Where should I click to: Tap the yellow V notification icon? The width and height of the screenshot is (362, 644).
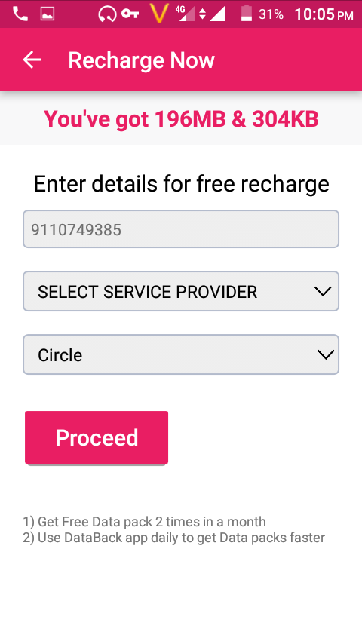click(159, 14)
